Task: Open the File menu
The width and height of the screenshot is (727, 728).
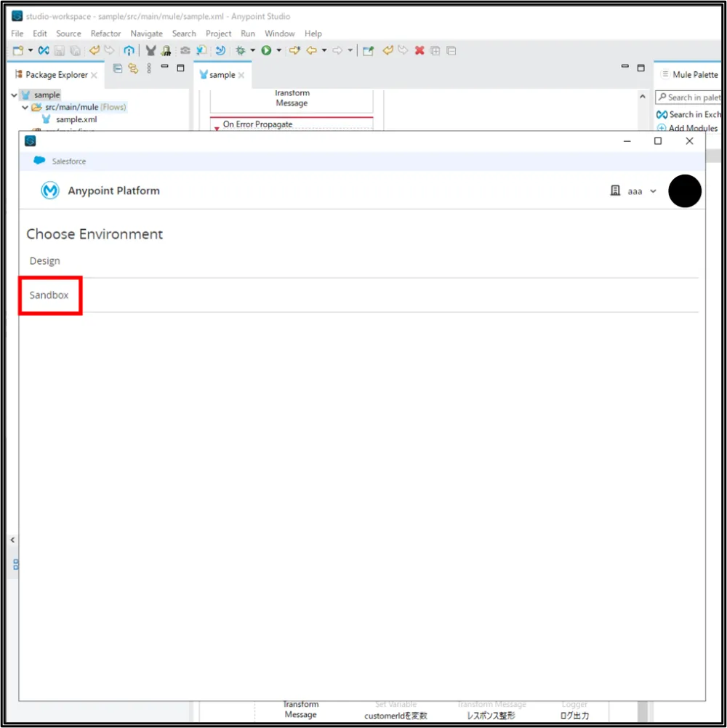Action: [17, 33]
